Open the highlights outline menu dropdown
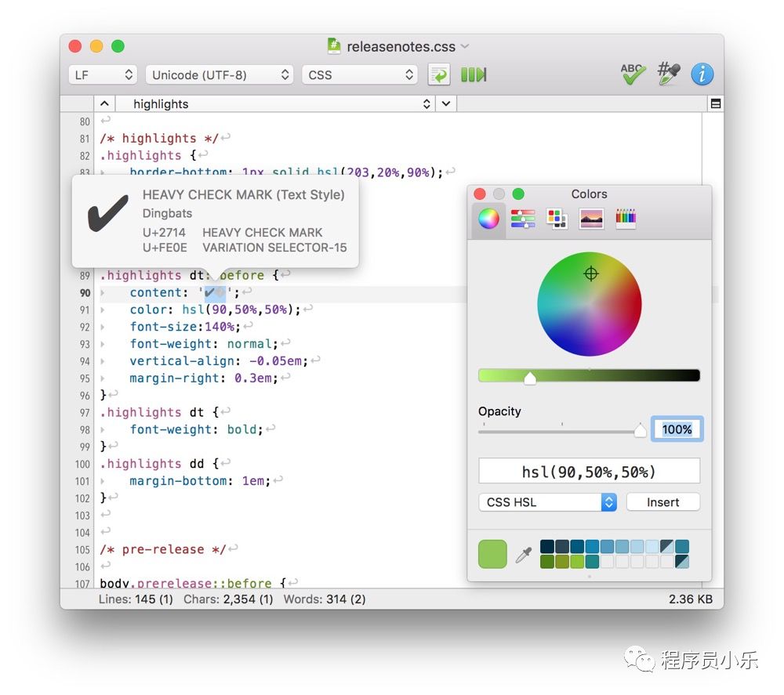 coord(275,103)
